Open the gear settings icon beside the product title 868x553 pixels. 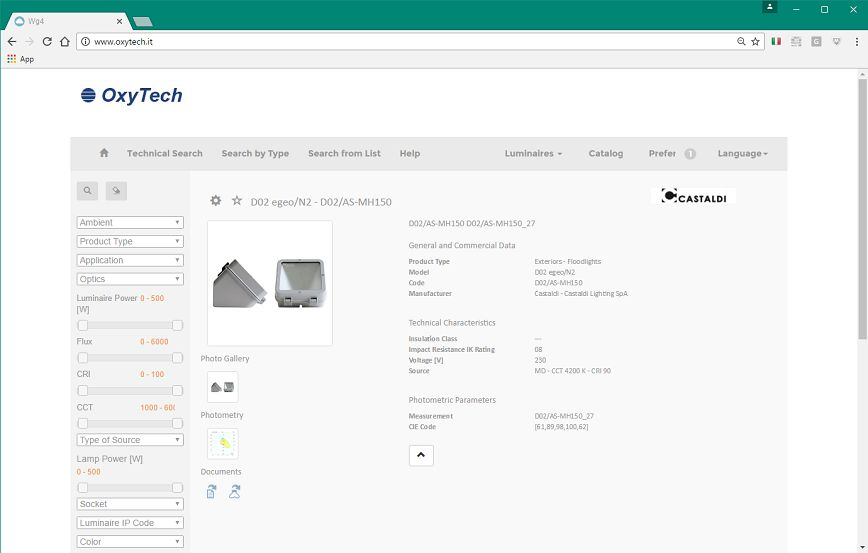pyautogui.click(x=215, y=201)
